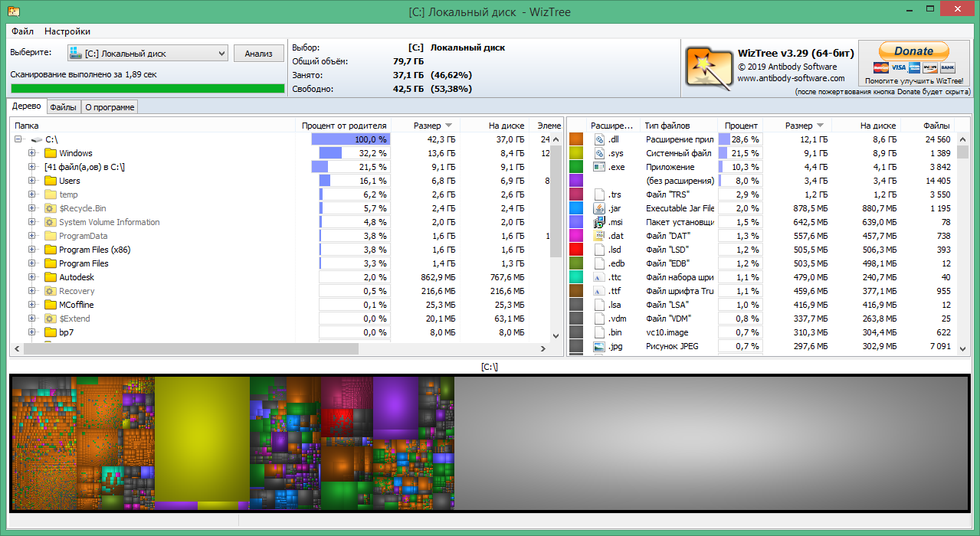Screen dimensions: 980x536
Task: Click the .jpg image file icon
Action: tap(599, 346)
